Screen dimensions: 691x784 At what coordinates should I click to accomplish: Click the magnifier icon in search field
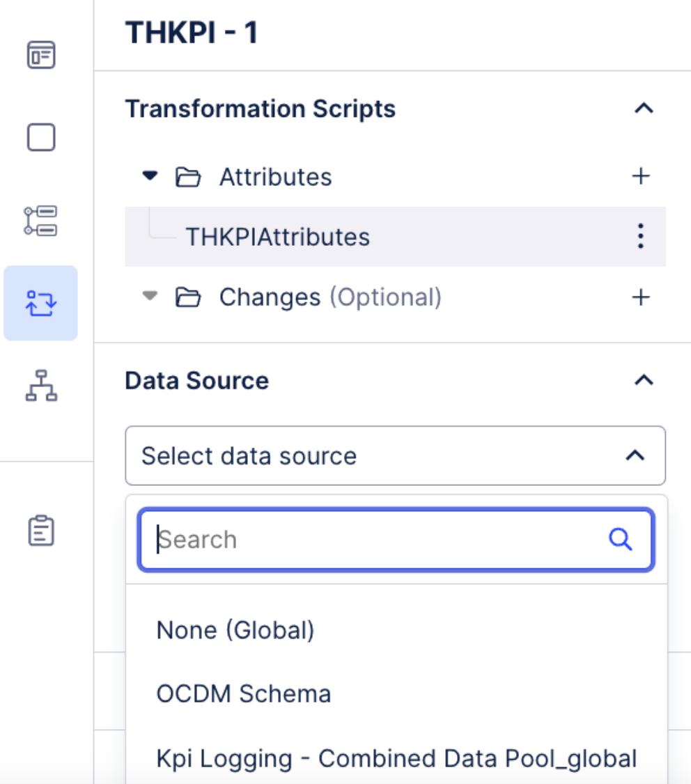(620, 539)
